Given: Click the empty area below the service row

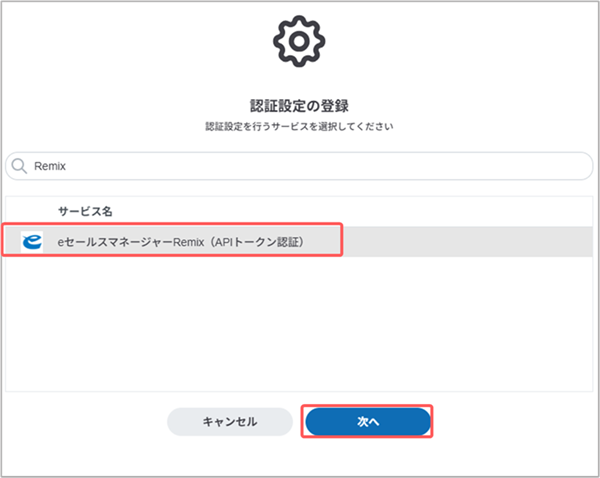Looking at the screenshot, I should 300,320.
